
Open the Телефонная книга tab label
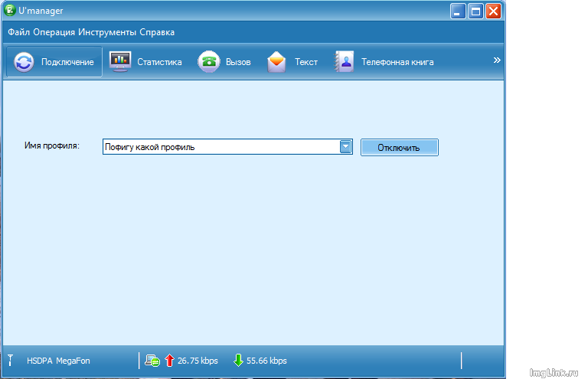pos(397,62)
